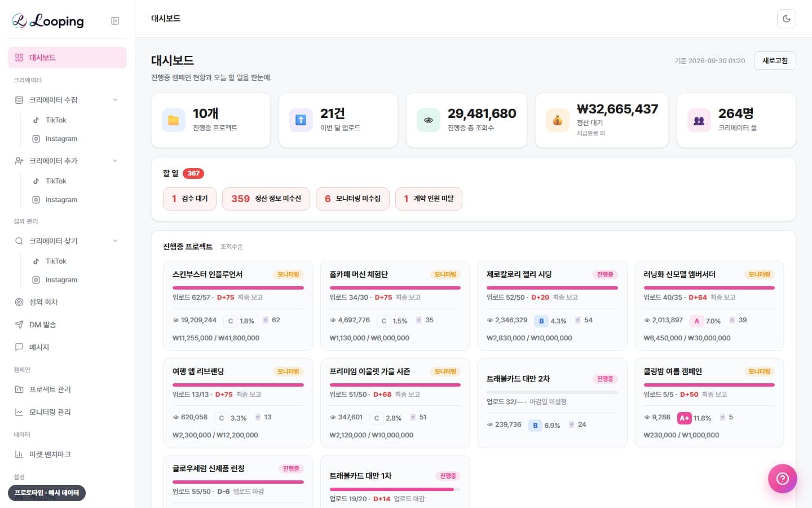The width and height of the screenshot is (812, 508).
Task: Select the 대시보드 sidebar item
Action: tap(67, 58)
